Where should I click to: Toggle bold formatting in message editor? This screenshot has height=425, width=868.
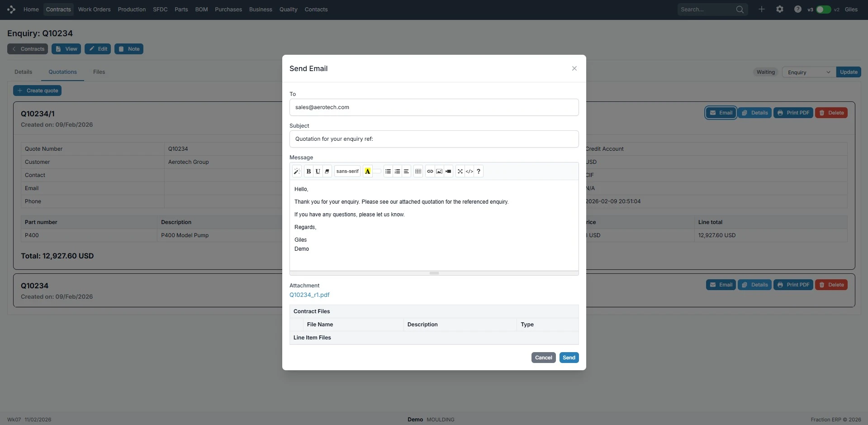pos(308,172)
